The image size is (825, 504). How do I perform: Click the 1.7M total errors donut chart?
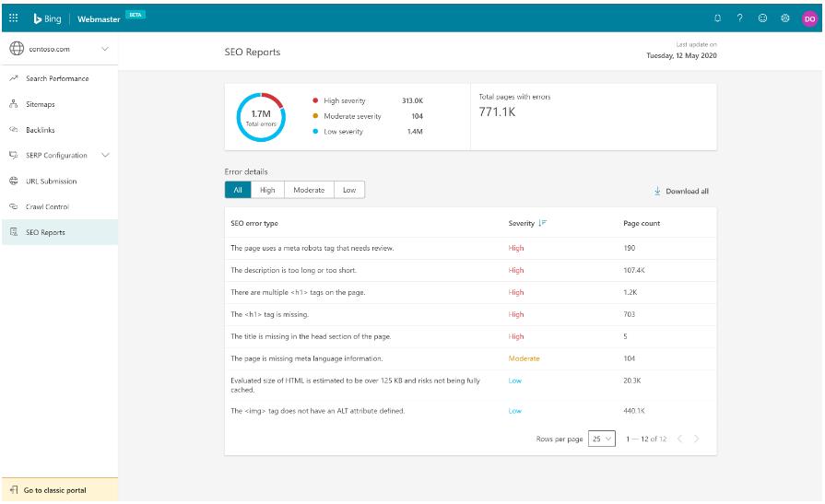pos(261,117)
